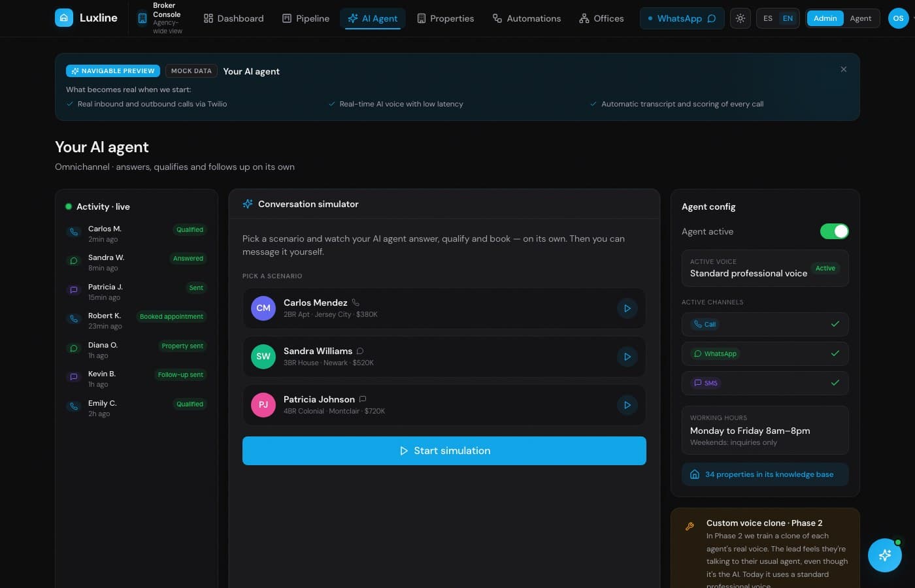Play the Carlos Mendez scenario

[x=627, y=308]
